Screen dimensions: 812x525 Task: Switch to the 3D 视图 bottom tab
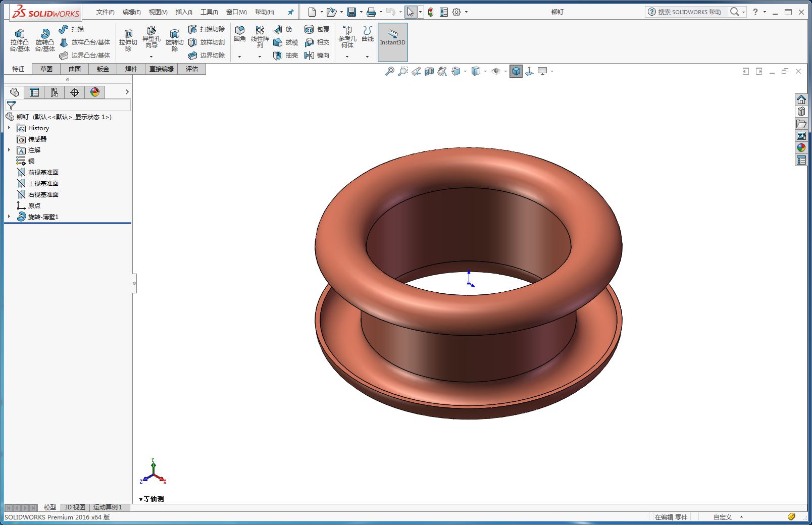[75, 507]
